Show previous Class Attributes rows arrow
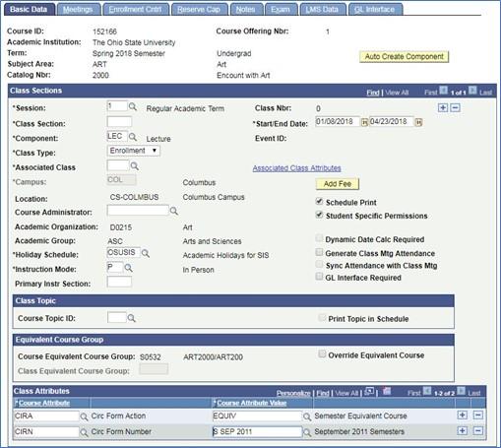The height and width of the screenshot is (448, 501). click(x=427, y=391)
